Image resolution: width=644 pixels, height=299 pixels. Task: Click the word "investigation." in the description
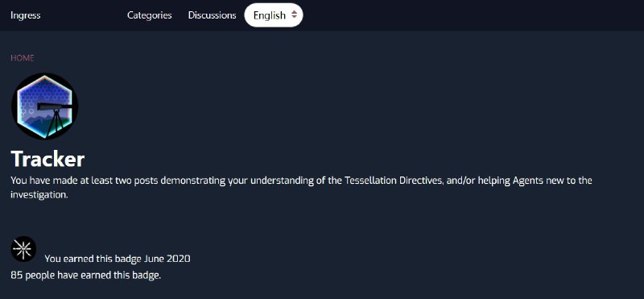click(x=39, y=195)
